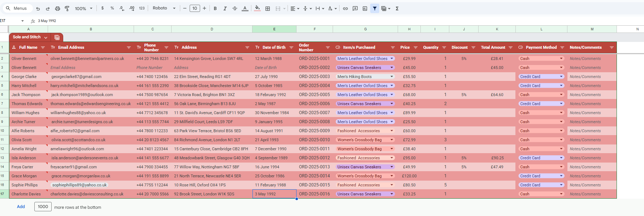Click the Redo icon
This screenshot has width=644, height=216.
pyautogui.click(x=48, y=8)
